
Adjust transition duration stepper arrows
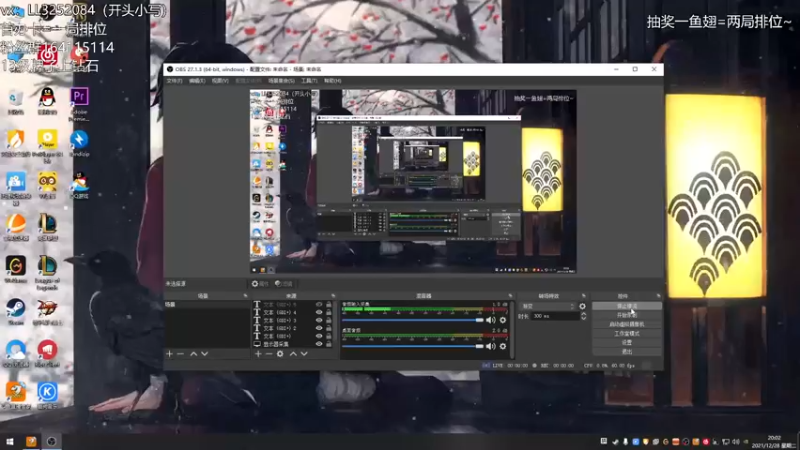pyautogui.click(x=583, y=316)
